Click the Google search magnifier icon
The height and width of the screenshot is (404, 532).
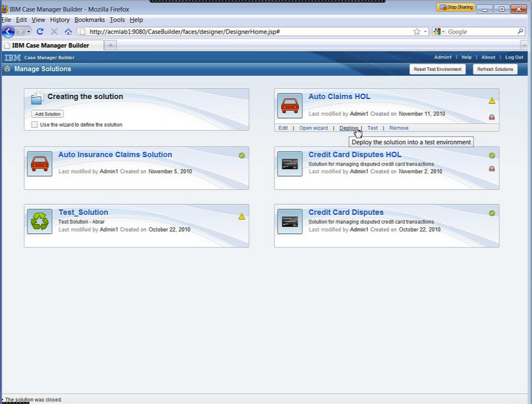pos(520,31)
